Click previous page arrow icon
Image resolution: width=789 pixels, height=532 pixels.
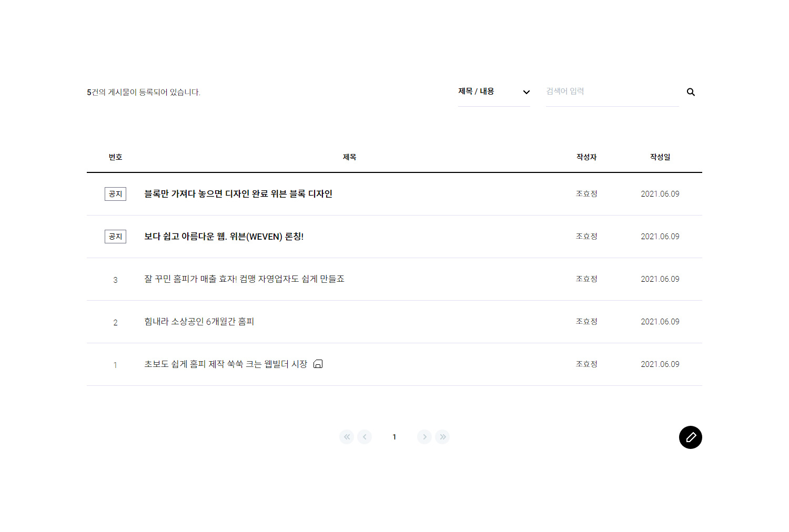click(365, 437)
